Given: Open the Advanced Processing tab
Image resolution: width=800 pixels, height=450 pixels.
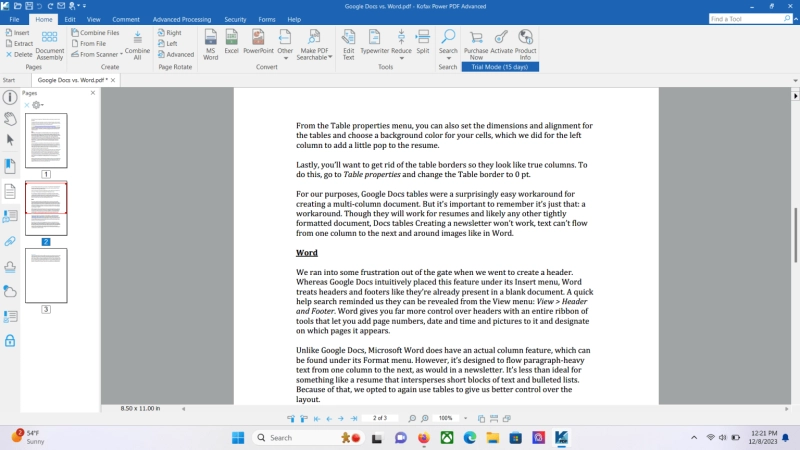Looking at the screenshot, I should point(182,19).
